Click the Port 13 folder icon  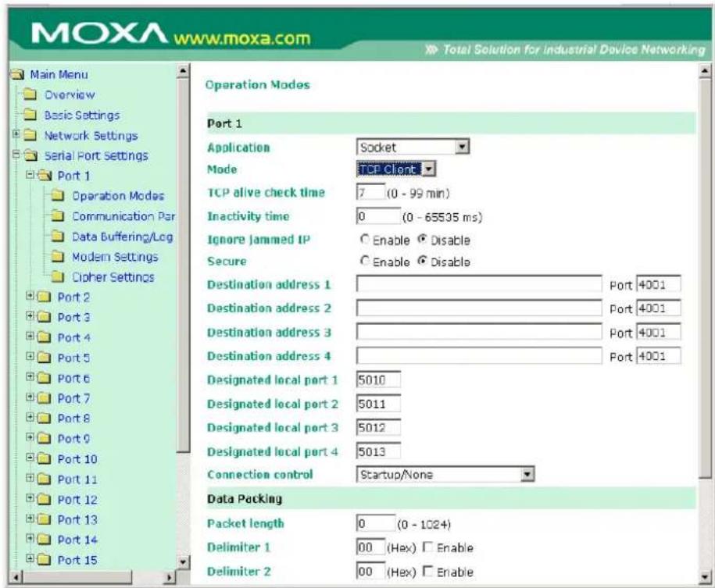44,519
